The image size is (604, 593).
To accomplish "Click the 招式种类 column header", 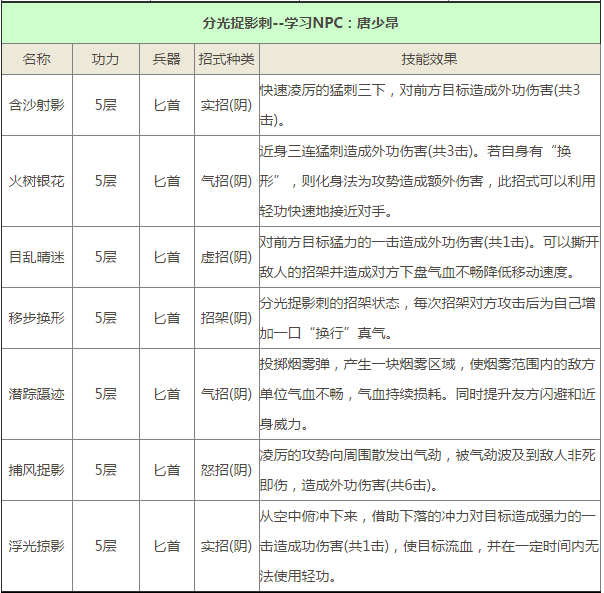I will 226,60.
